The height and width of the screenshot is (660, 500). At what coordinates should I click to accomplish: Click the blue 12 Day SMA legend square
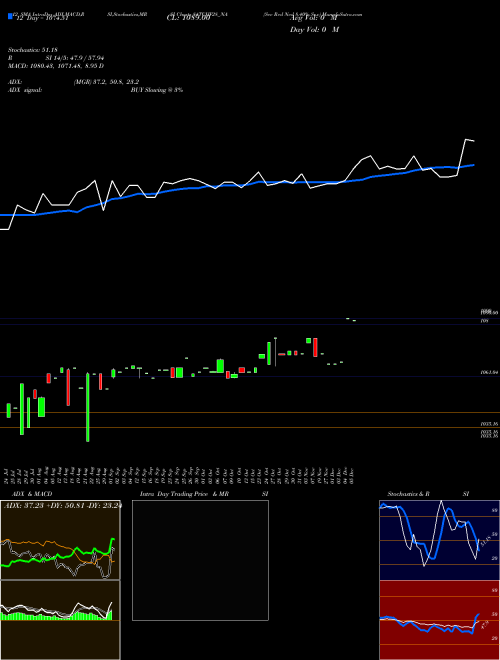(x=10, y=16)
